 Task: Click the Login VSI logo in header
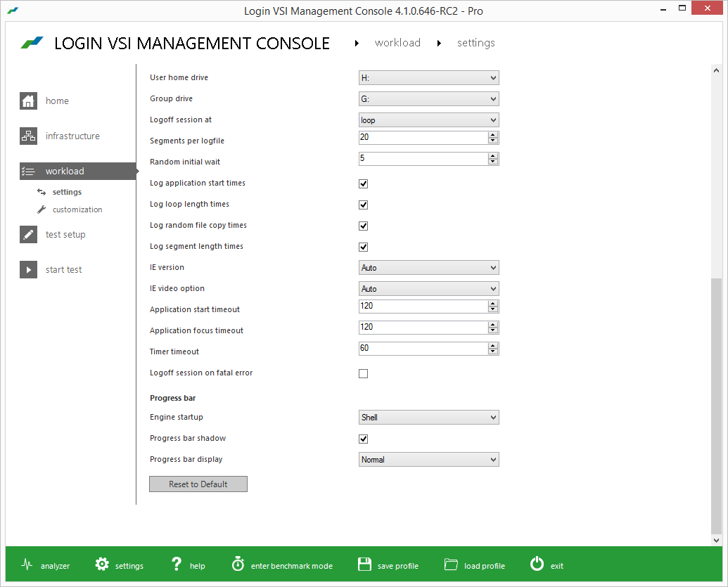[x=32, y=43]
